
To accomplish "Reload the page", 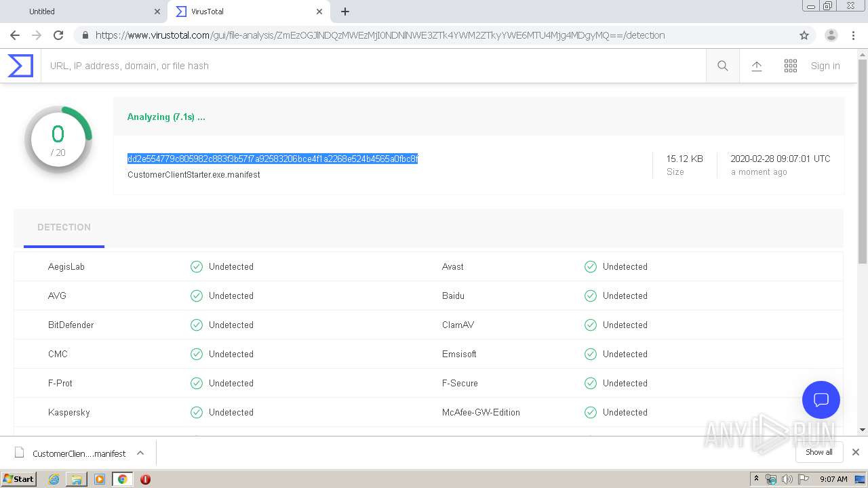I will point(58,35).
